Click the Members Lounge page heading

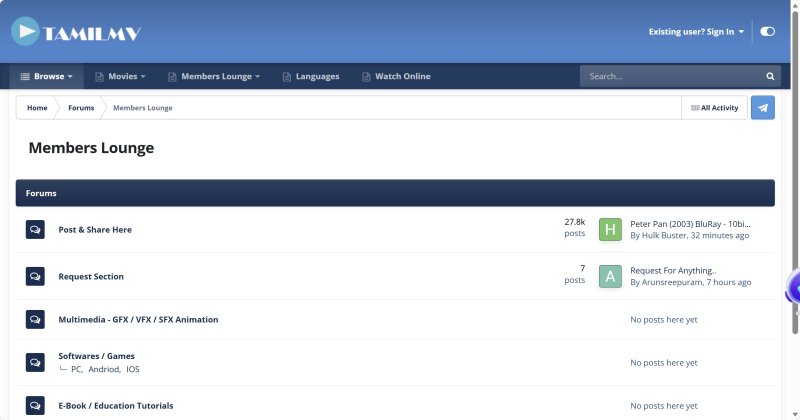tap(91, 148)
